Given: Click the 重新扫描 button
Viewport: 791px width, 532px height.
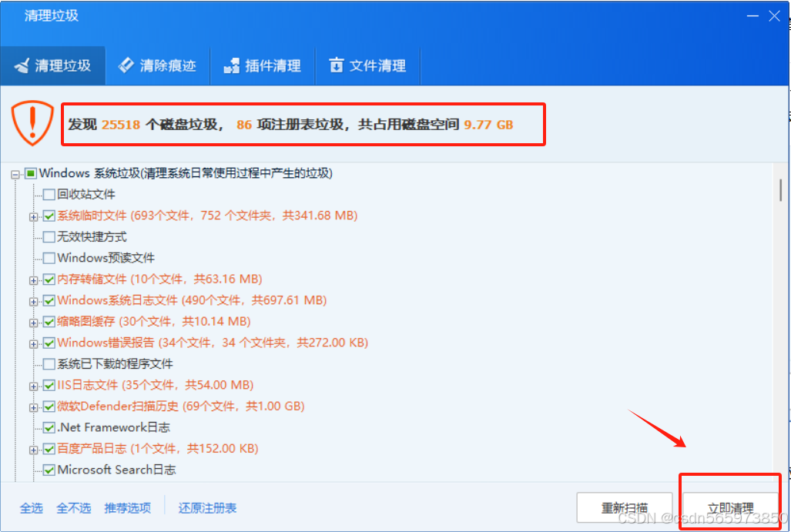Looking at the screenshot, I should coord(625,507).
